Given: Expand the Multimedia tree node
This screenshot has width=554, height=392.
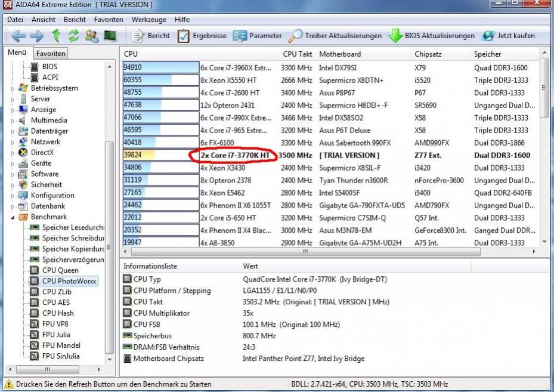Looking at the screenshot, I should click(x=13, y=121).
